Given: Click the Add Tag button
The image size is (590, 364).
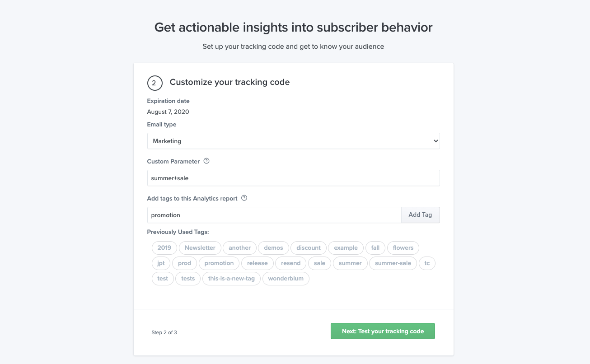Looking at the screenshot, I should pos(420,215).
